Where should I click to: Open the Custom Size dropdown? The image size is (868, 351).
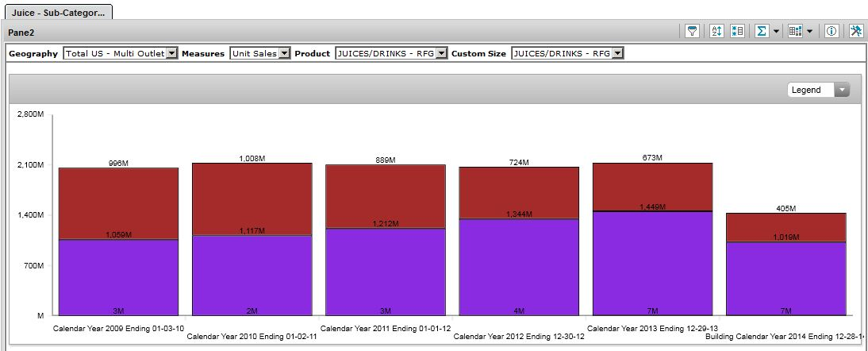pyautogui.click(x=618, y=53)
